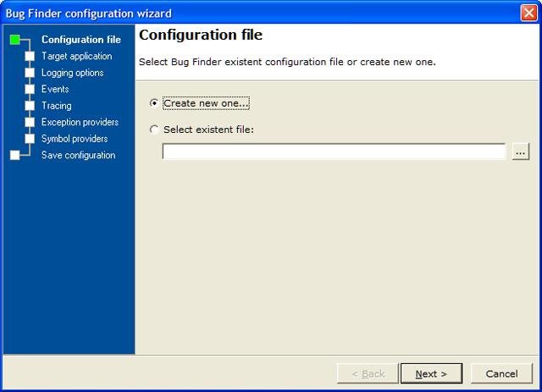Jump to the Events wizard step
This screenshot has height=392, width=542.
coord(55,89)
